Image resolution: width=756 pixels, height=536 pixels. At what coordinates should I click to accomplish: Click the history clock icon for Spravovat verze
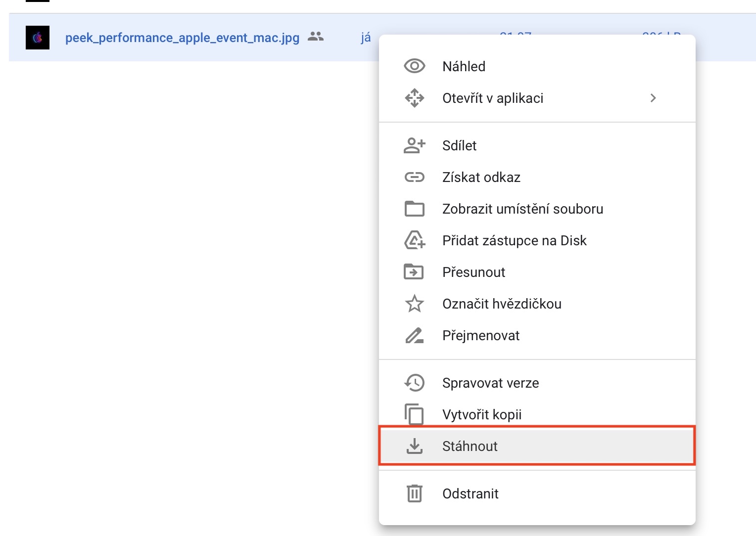(414, 383)
